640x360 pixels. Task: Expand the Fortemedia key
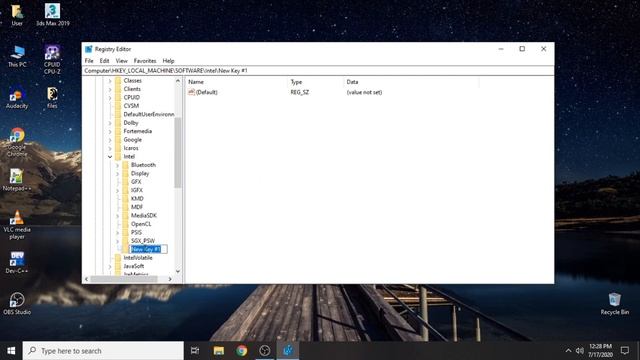pyautogui.click(x=110, y=131)
